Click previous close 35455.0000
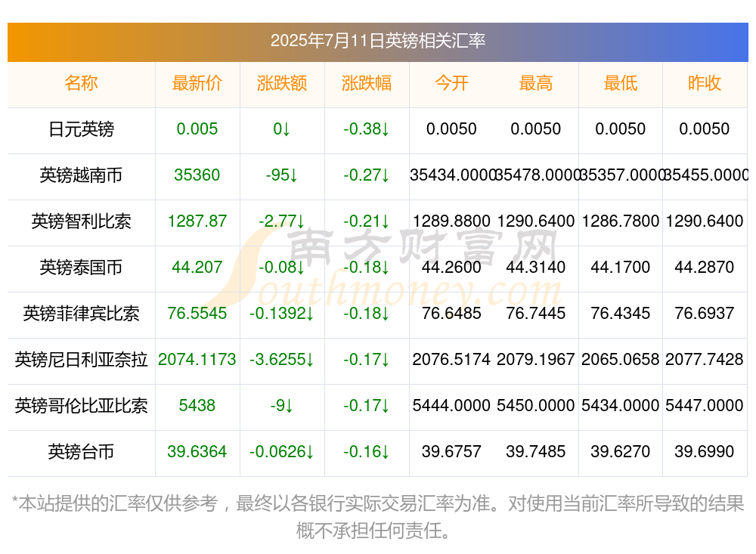This screenshot has height=554, width=756. coord(706,175)
